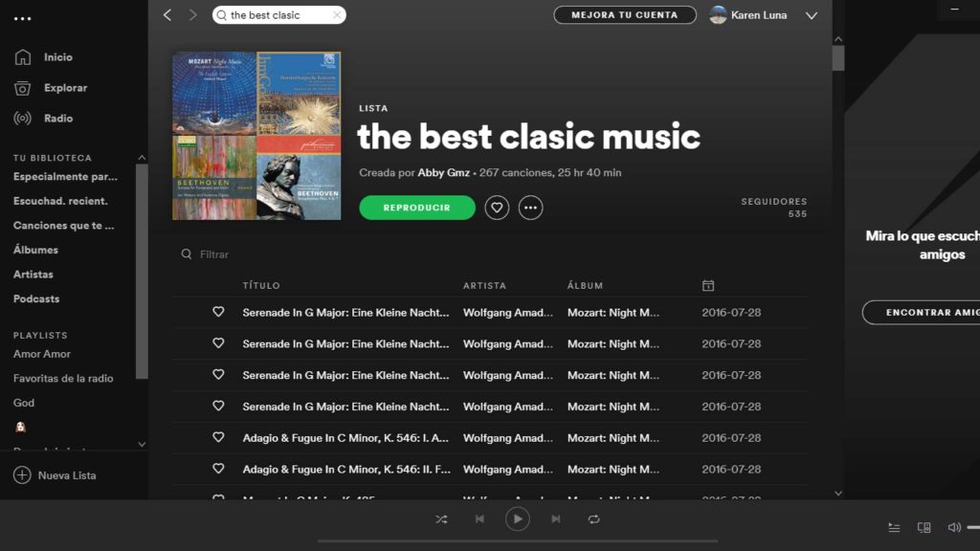The width and height of the screenshot is (980, 551).
Task: Click the Inicio home icon
Action: point(23,56)
